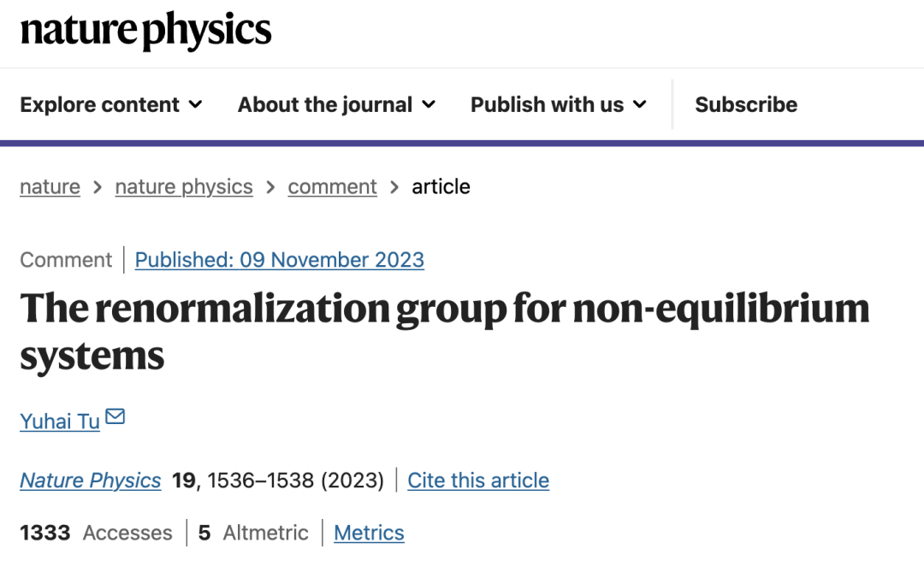Open author Yuhai Tu's link
Image resolution: width=924 pixels, height=572 pixels.
point(60,421)
